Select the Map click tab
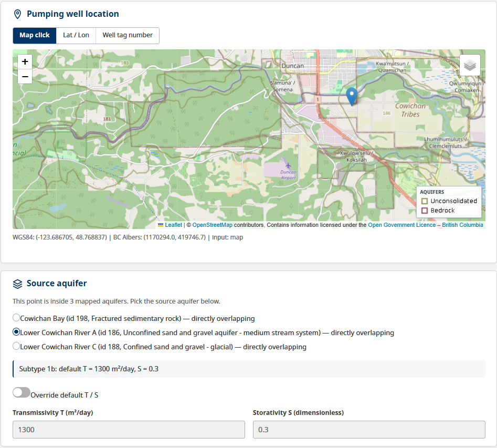 [x=35, y=35]
